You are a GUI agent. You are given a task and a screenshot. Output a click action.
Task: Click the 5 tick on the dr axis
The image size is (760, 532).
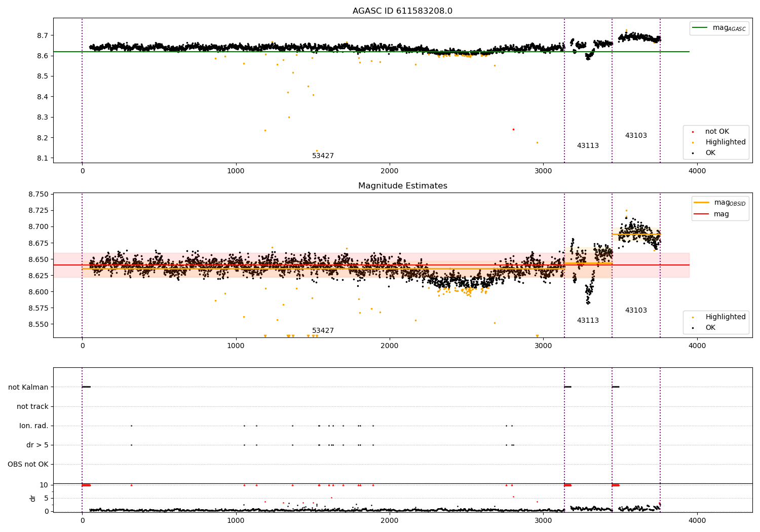[x=46, y=499]
